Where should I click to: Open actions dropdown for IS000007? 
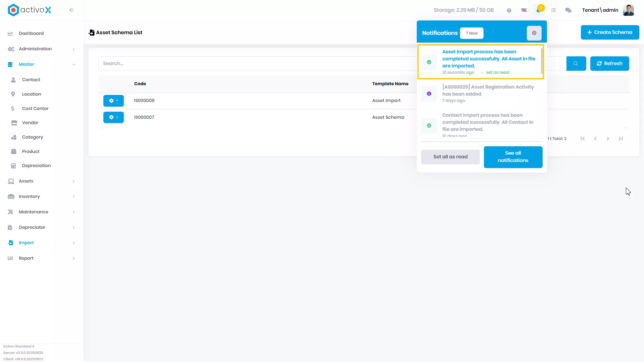pos(113,117)
